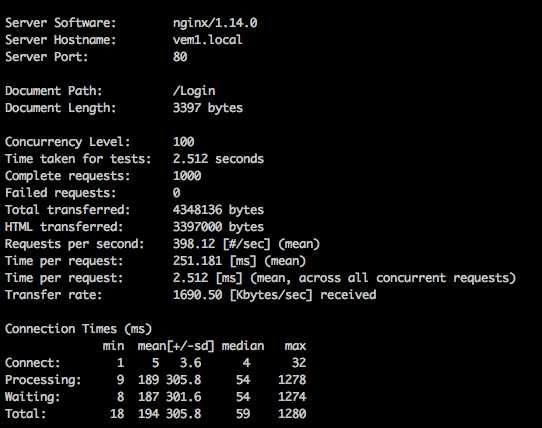Click the vem1.local hostname text
The height and width of the screenshot is (428, 542).
(207, 39)
